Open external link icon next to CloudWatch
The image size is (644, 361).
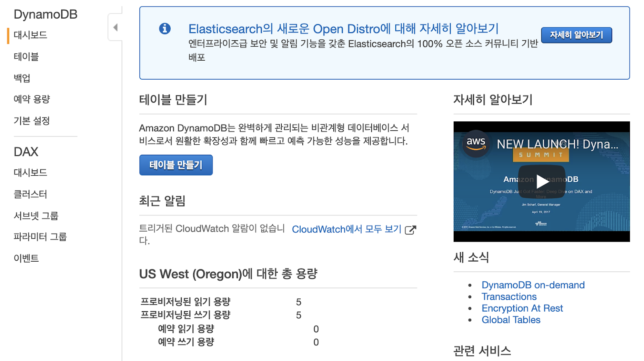[x=410, y=230]
